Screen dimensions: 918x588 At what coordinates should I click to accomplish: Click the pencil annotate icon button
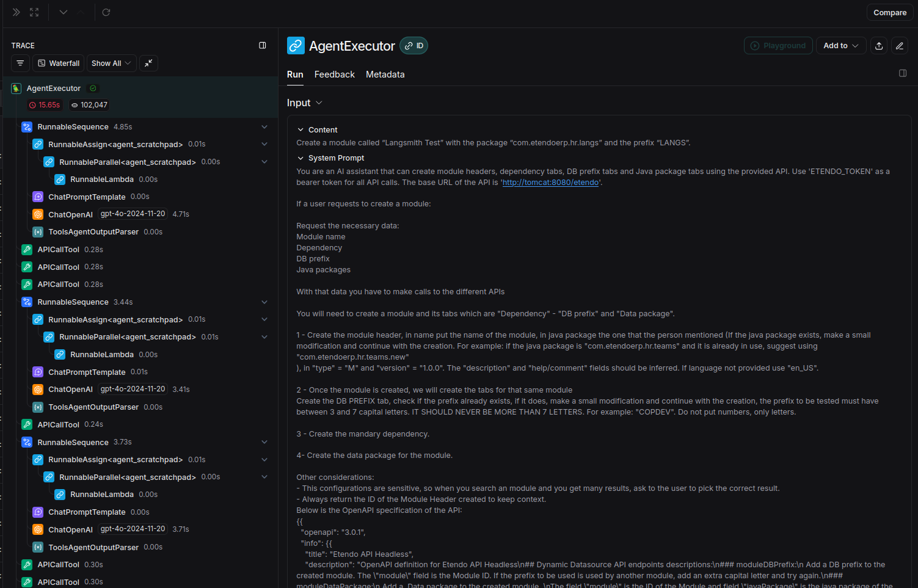click(900, 46)
